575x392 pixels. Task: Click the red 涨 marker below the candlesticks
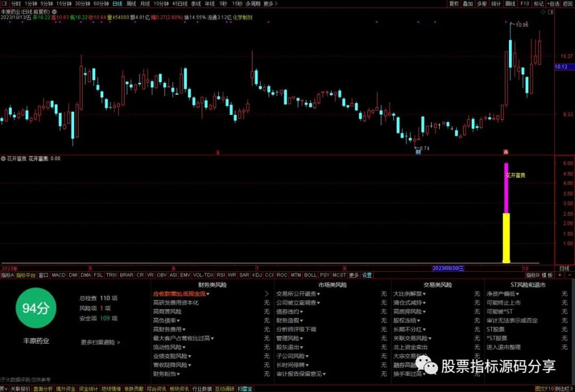click(x=506, y=152)
